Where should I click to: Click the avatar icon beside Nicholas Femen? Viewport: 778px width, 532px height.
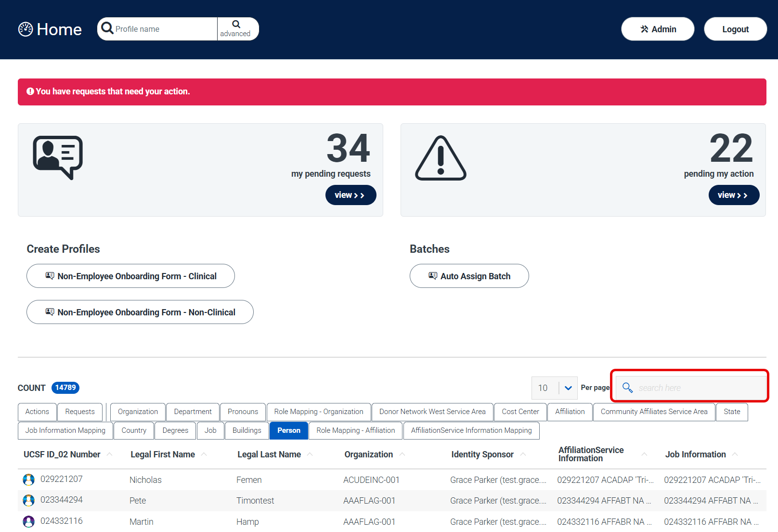[29, 479]
